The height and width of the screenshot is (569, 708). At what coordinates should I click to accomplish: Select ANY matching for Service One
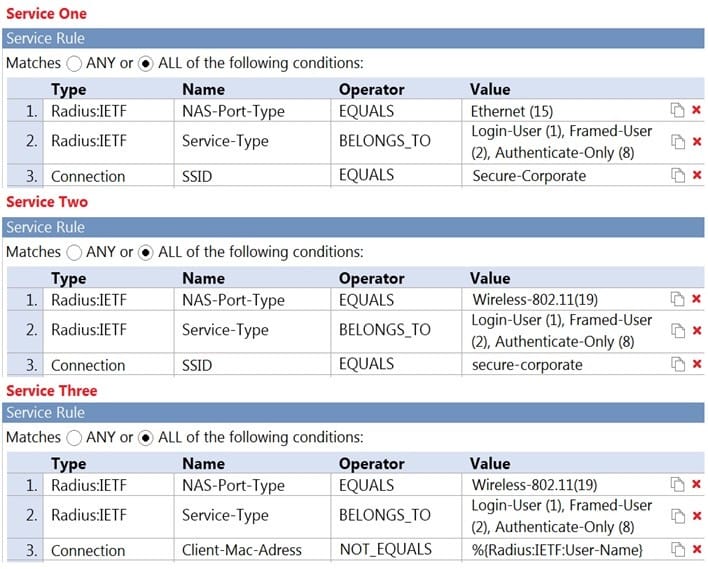(x=75, y=63)
